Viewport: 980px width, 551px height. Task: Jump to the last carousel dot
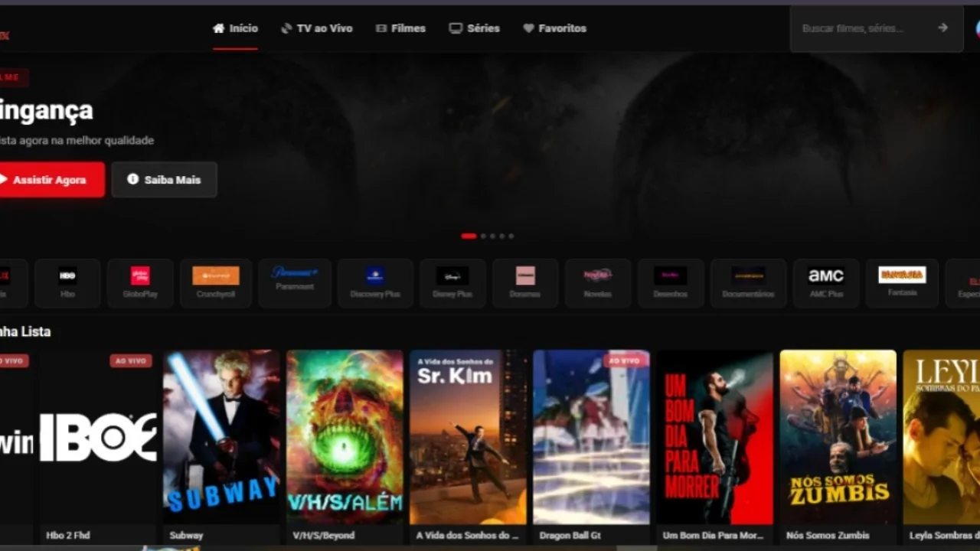point(511,236)
